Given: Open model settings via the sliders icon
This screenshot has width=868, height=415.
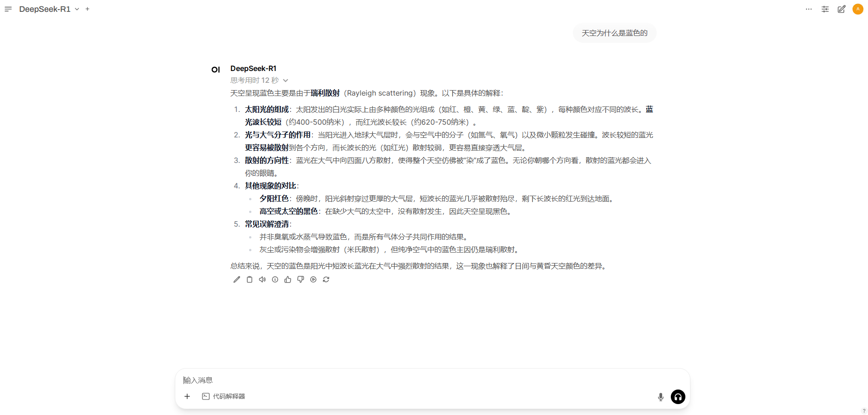Looking at the screenshot, I should [x=825, y=9].
